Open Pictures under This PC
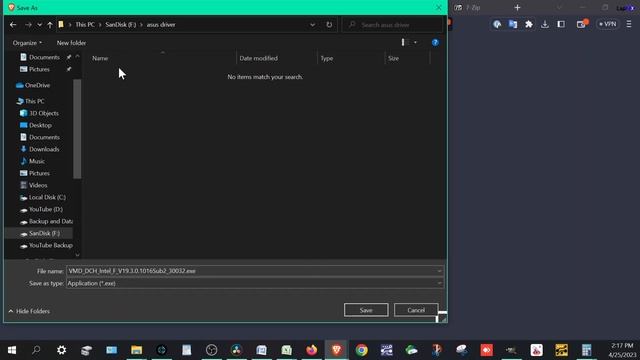 [x=35, y=173]
